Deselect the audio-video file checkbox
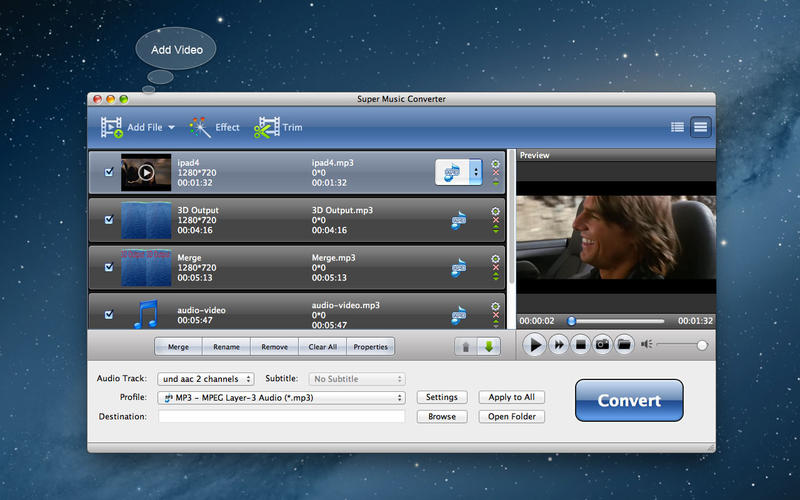Viewport: 800px width, 500px height. point(109,314)
